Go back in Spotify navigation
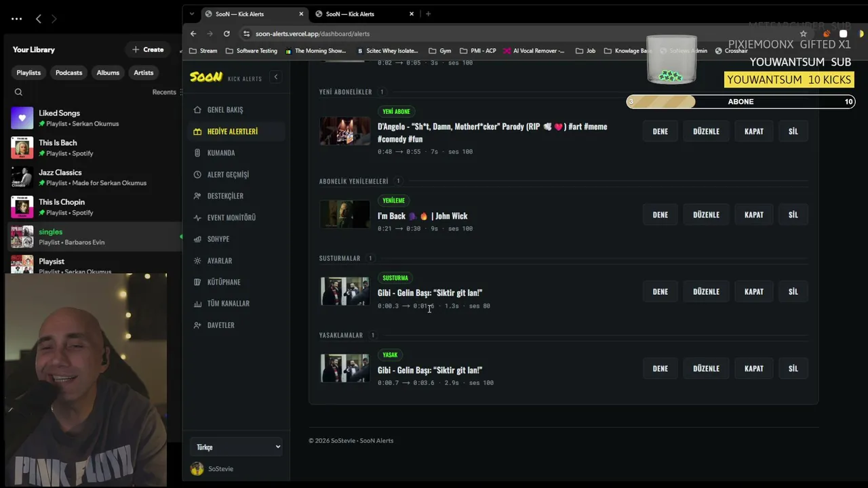 tap(39, 19)
